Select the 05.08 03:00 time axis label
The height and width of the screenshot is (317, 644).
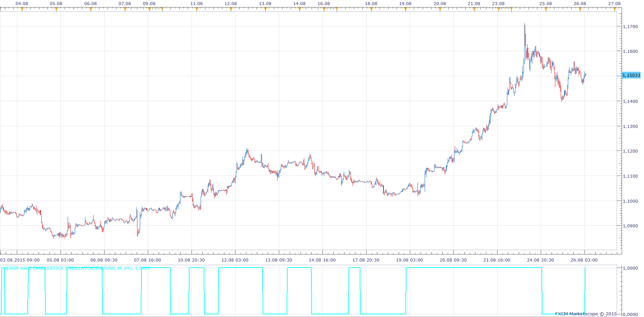click(x=60, y=260)
